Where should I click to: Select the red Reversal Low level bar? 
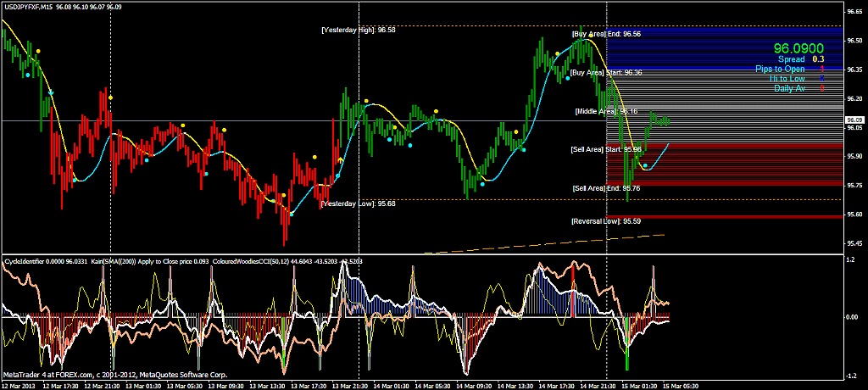point(725,216)
